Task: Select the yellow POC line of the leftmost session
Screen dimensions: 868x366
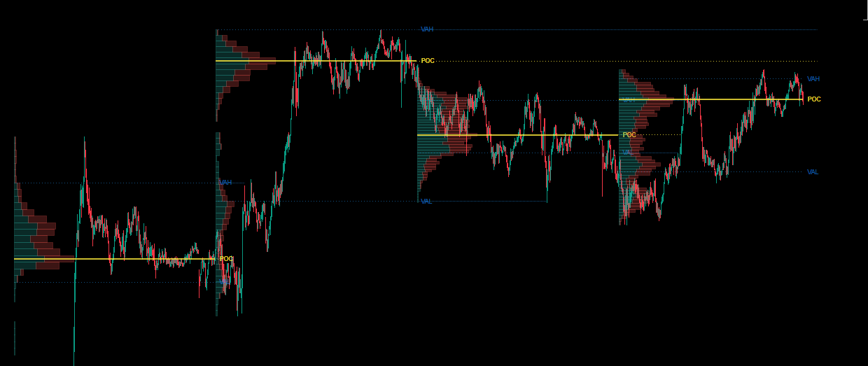Action: click(112, 259)
